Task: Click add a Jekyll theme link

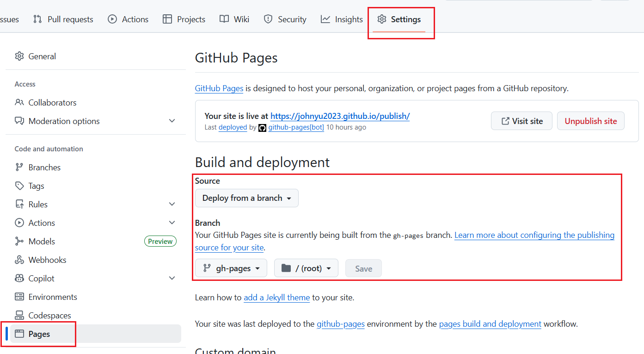Action: (277, 298)
